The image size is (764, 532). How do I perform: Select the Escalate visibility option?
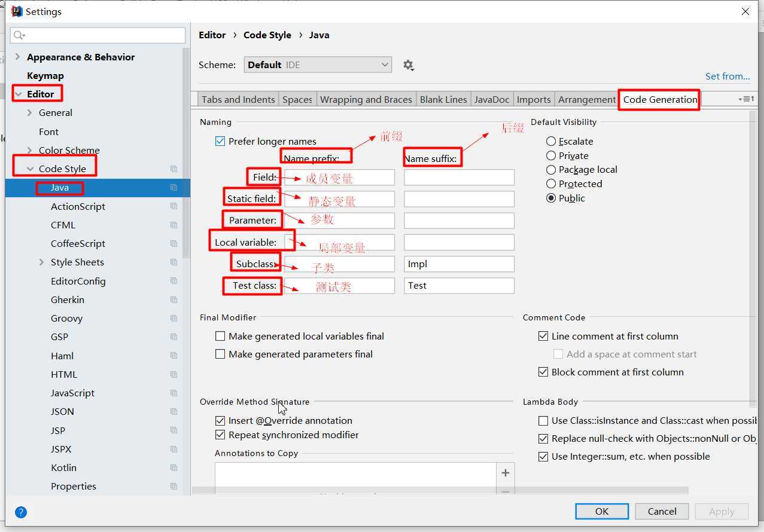(551, 142)
